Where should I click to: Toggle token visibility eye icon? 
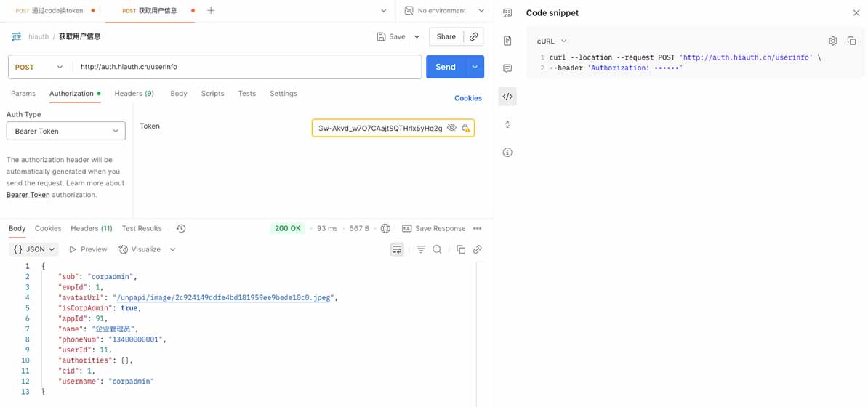pyautogui.click(x=451, y=129)
